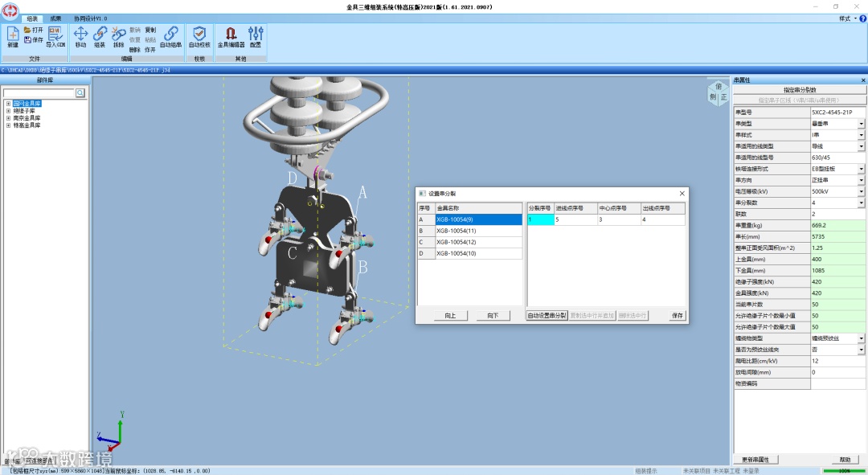This screenshot has width=868, height=475.
Task: Switch to the 成果 ribbon tab
Action: [55, 18]
